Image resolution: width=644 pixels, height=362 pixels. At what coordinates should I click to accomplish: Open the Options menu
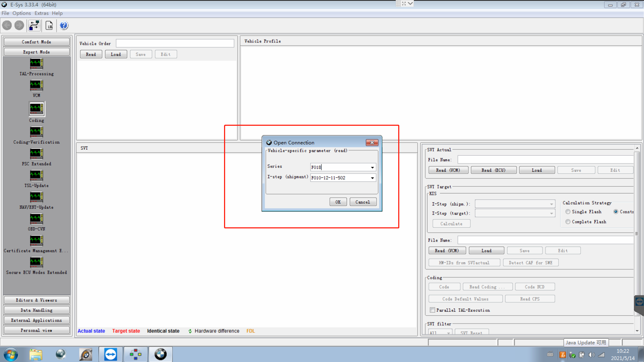coord(22,13)
